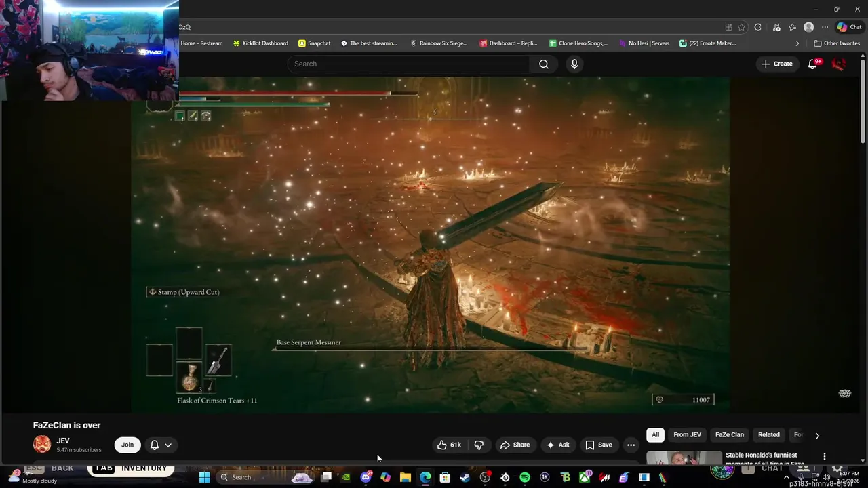Screen dimensions: 868x488
Task: Select the All filter chip
Action: pos(655,435)
